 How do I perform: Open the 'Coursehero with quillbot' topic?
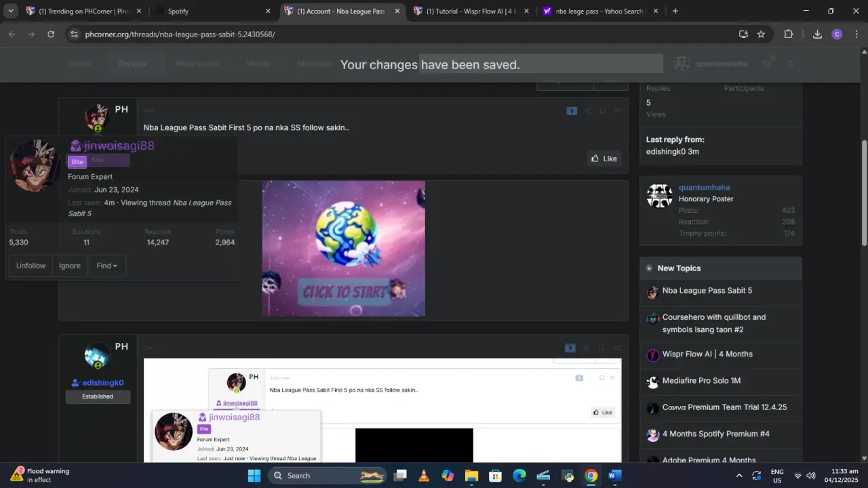(714, 323)
